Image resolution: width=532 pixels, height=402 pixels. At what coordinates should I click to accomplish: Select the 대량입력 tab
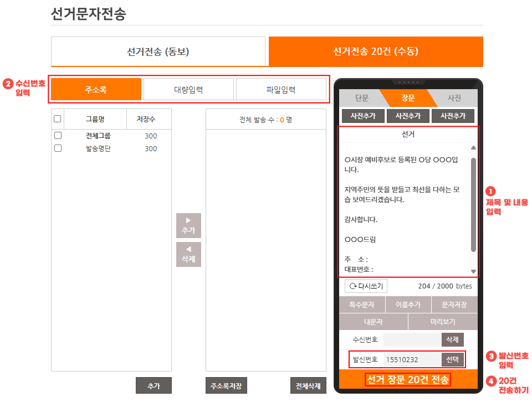pyautogui.click(x=188, y=89)
